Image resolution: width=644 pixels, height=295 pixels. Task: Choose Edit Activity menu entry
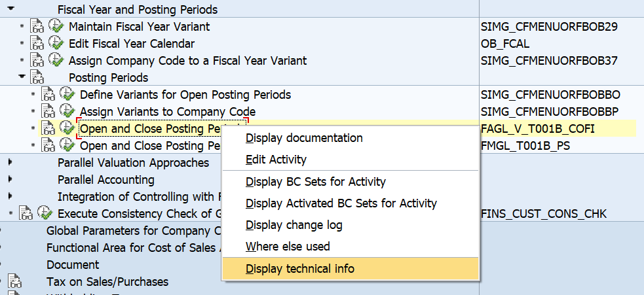(275, 160)
